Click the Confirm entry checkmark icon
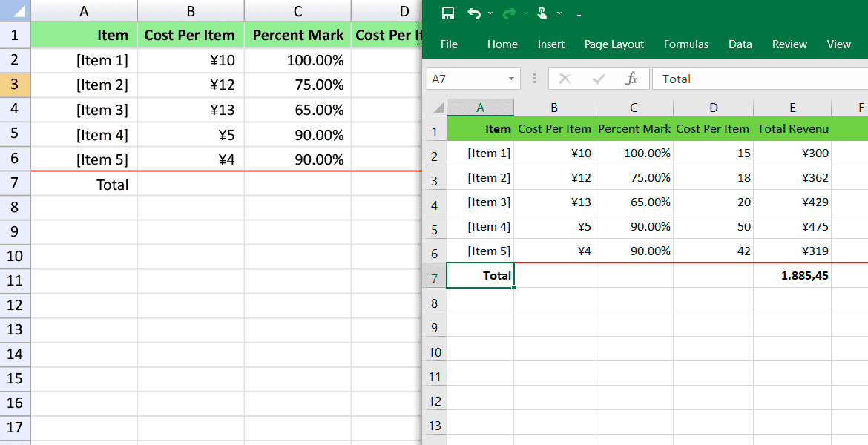Viewport: 868px width, 445px height. pos(599,79)
